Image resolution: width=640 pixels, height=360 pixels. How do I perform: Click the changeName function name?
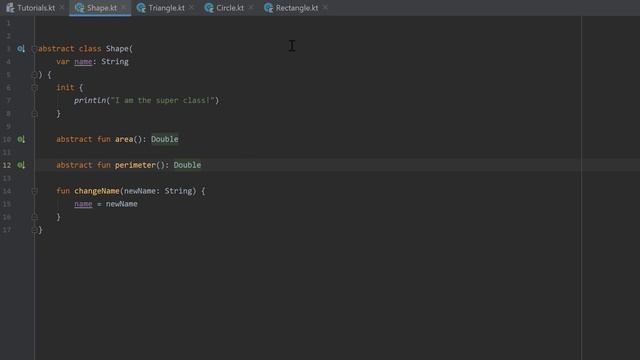tap(97, 191)
